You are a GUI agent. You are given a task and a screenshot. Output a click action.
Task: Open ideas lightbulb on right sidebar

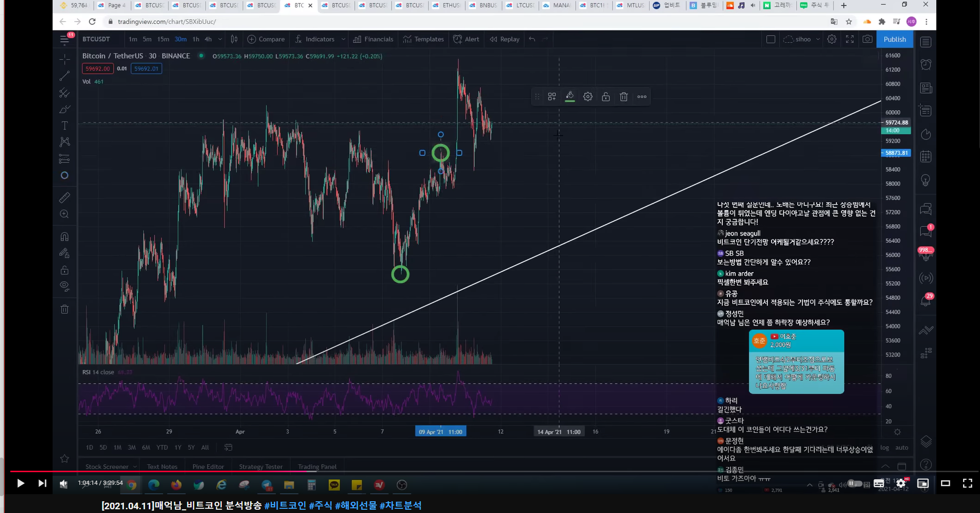coord(926,180)
